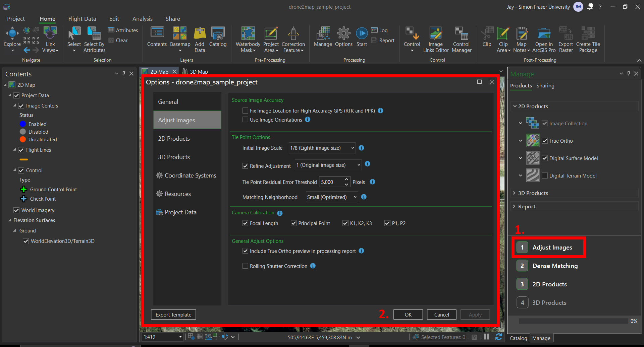
Task: Click the Tie Point Residual Error Threshold field
Action: 331,182
